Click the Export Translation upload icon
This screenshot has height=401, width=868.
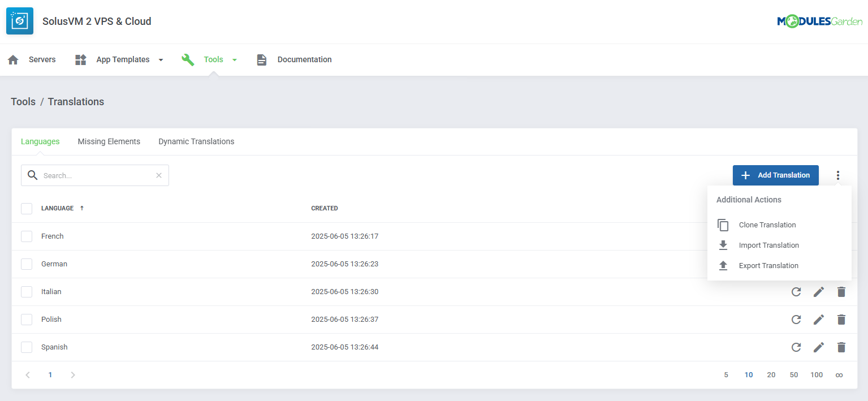coord(723,265)
